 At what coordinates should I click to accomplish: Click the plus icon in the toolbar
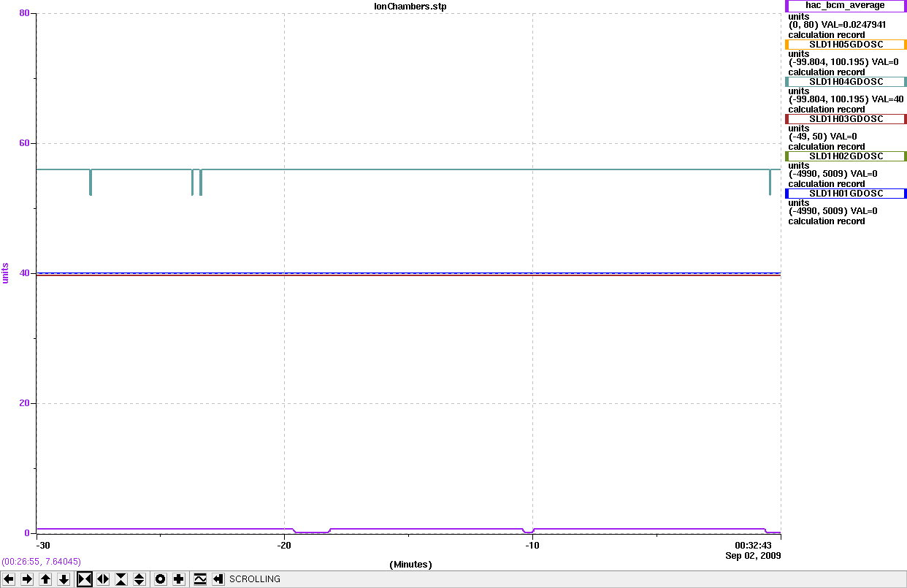(x=178, y=579)
